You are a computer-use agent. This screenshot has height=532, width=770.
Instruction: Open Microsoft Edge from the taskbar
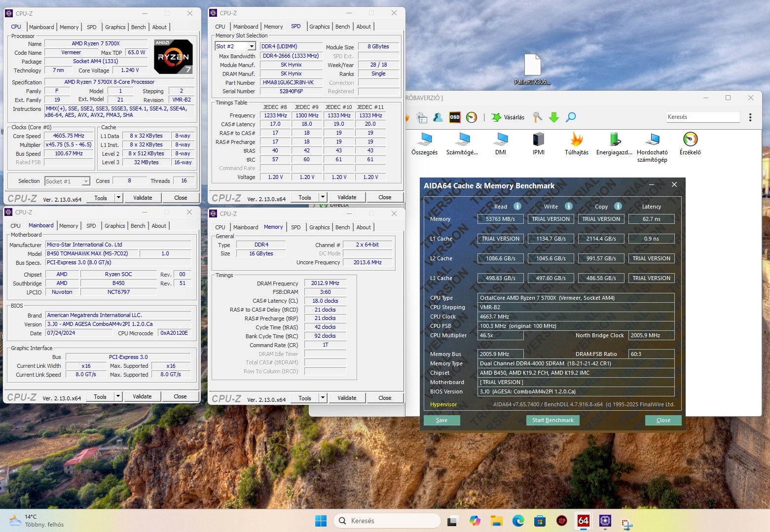point(518,521)
